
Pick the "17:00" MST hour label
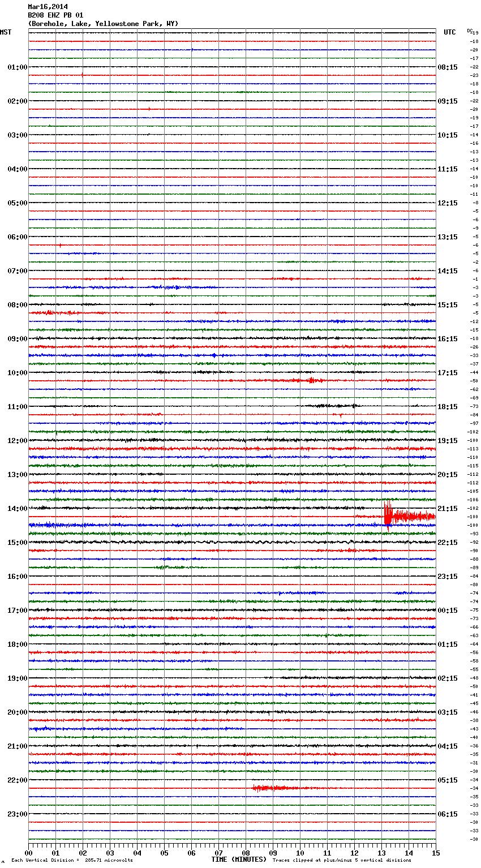coord(18,611)
